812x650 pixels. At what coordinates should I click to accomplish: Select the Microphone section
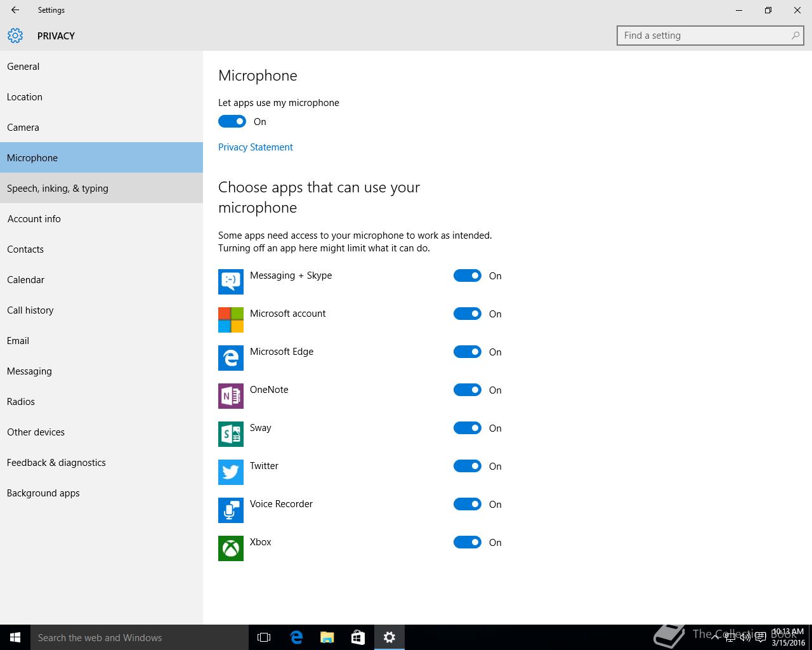click(x=101, y=157)
